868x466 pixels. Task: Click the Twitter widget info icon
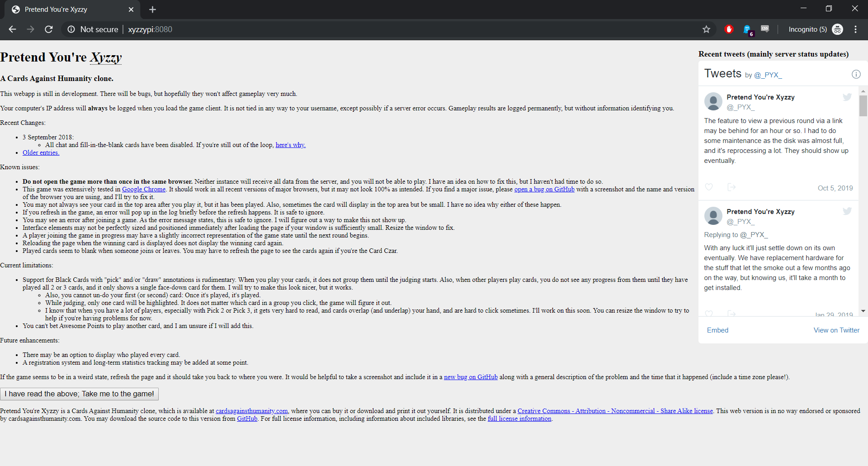coord(856,74)
